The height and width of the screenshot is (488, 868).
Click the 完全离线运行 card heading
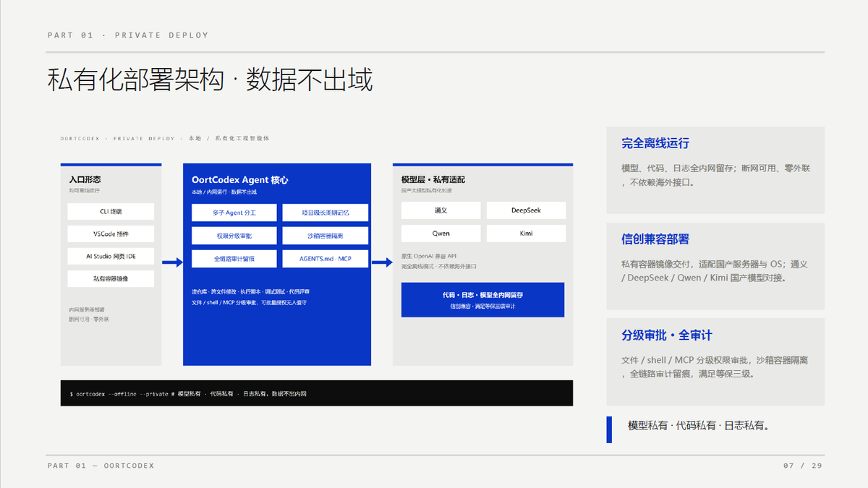click(655, 143)
